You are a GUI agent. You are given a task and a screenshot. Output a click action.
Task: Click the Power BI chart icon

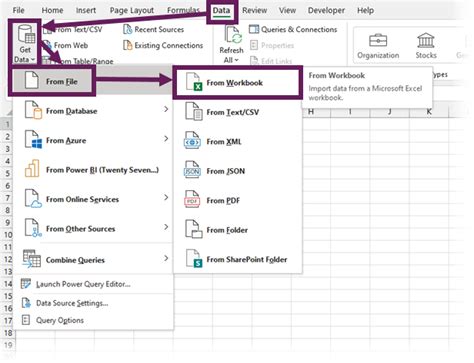point(32,169)
